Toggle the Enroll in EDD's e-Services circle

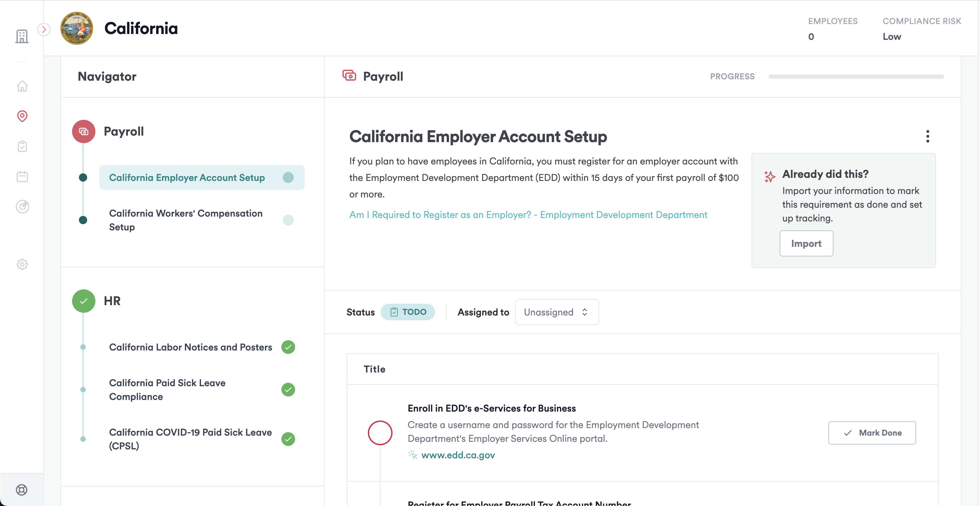click(380, 433)
